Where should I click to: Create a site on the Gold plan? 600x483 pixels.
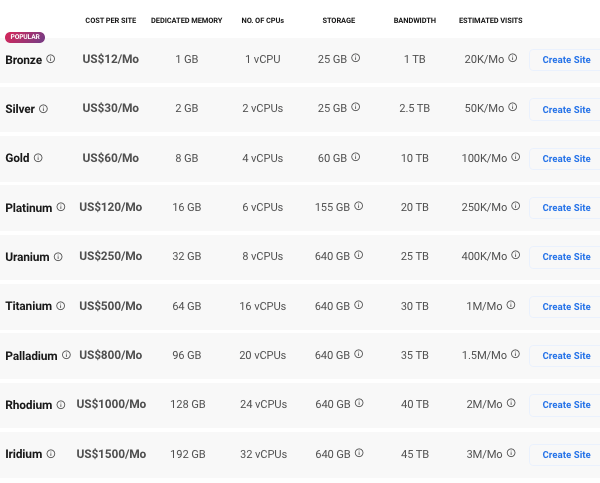point(566,159)
